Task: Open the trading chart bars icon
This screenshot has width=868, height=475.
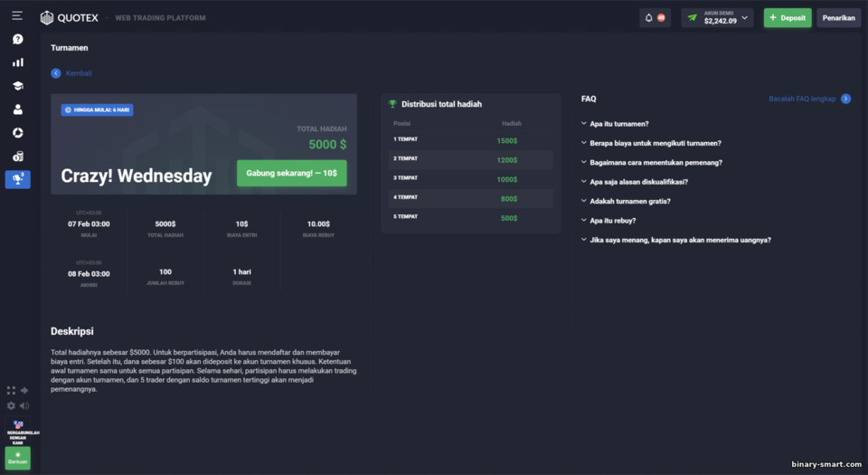Action: (18, 62)
